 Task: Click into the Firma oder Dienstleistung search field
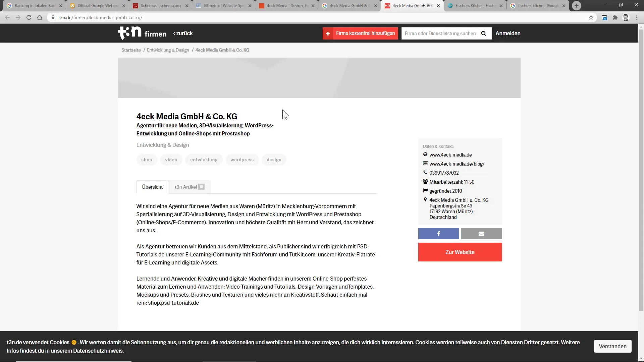point(440,33)
